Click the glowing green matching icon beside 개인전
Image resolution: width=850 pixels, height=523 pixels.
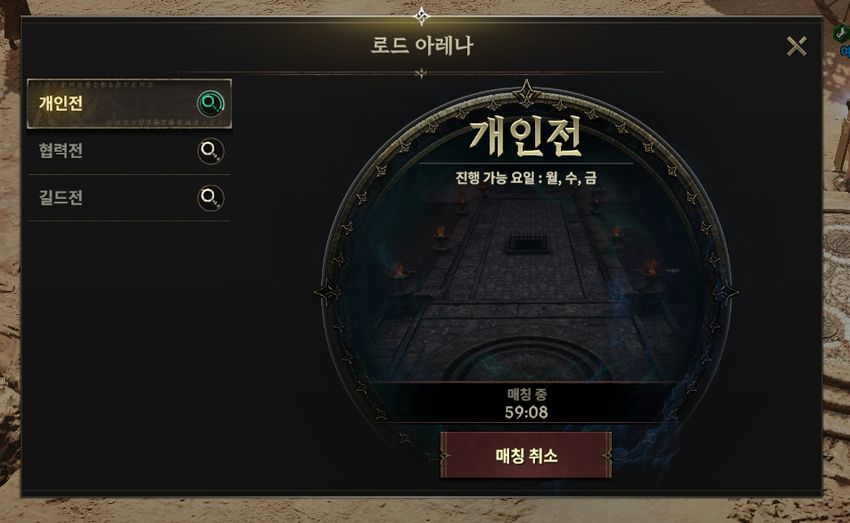(210, 103)
